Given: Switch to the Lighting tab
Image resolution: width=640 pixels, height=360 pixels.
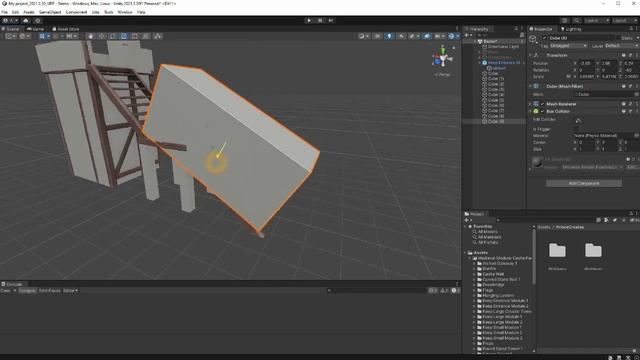Looking at the screenshot, I should point(571,29).
